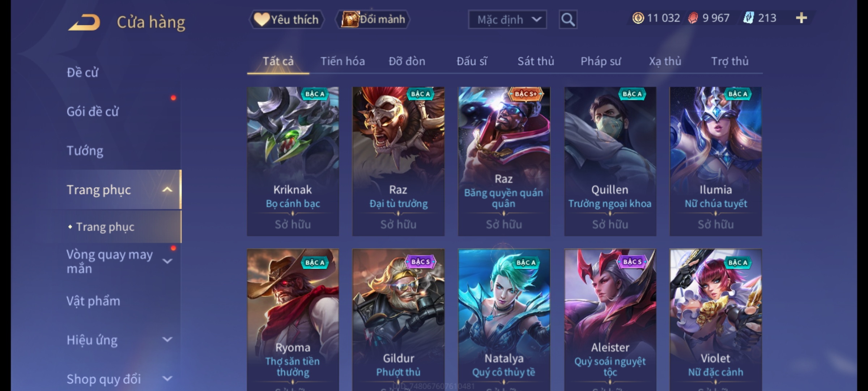
Task: Tap the plus icon to add currency
Action: point(801,18)
